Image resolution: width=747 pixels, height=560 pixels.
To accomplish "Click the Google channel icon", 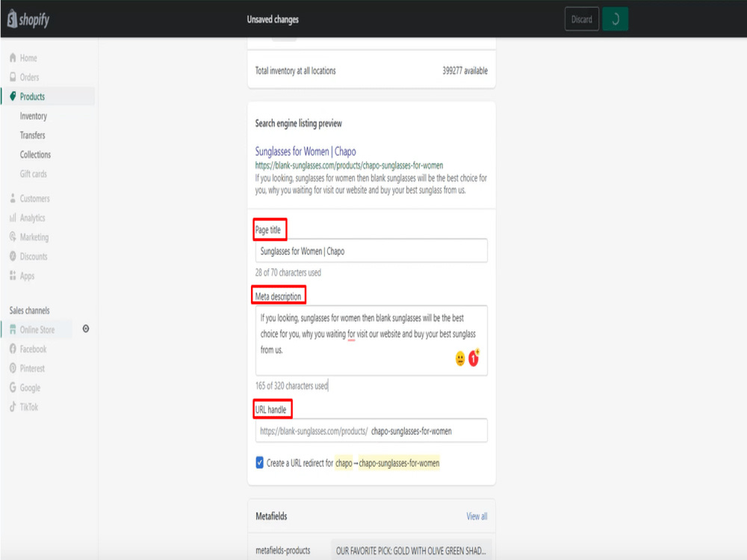I will (x=13, y=387).
